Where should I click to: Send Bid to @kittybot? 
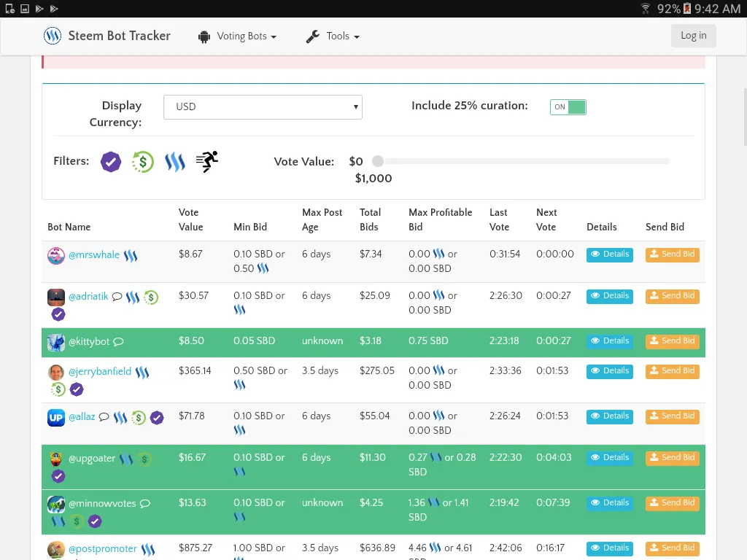tap(672, 341)
